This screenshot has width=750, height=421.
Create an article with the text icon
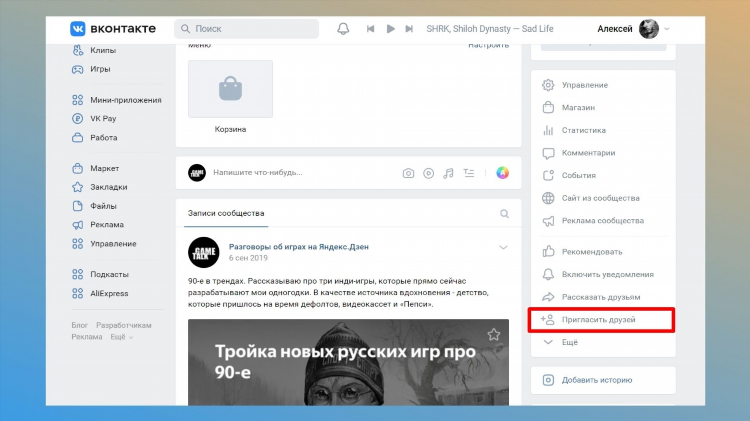[469, 173]
